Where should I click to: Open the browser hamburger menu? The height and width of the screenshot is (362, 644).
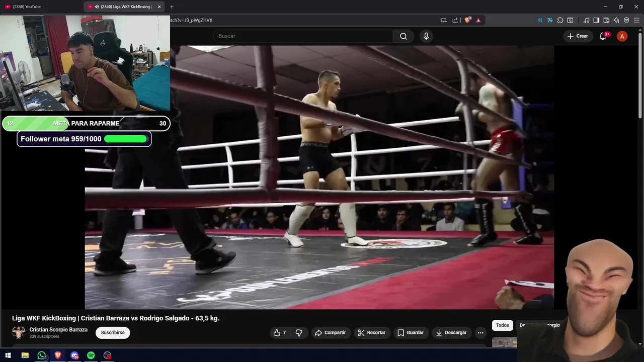coord(636,20)
